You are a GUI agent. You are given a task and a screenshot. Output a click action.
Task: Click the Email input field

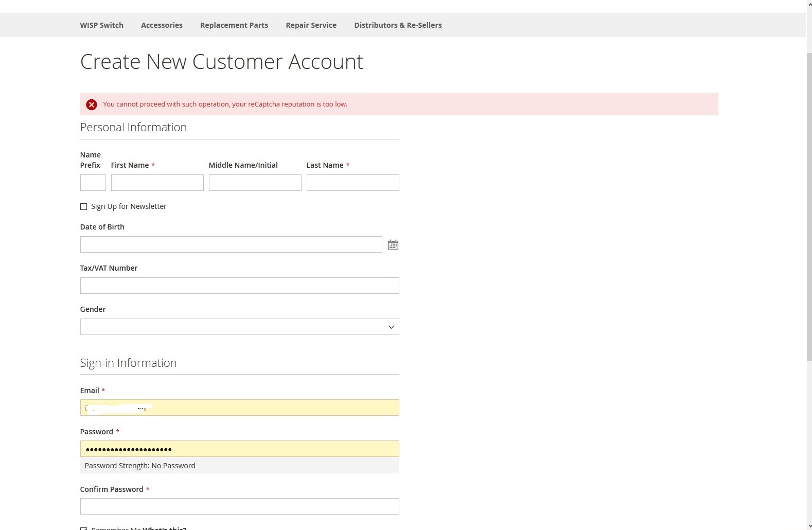pos(239,408)
